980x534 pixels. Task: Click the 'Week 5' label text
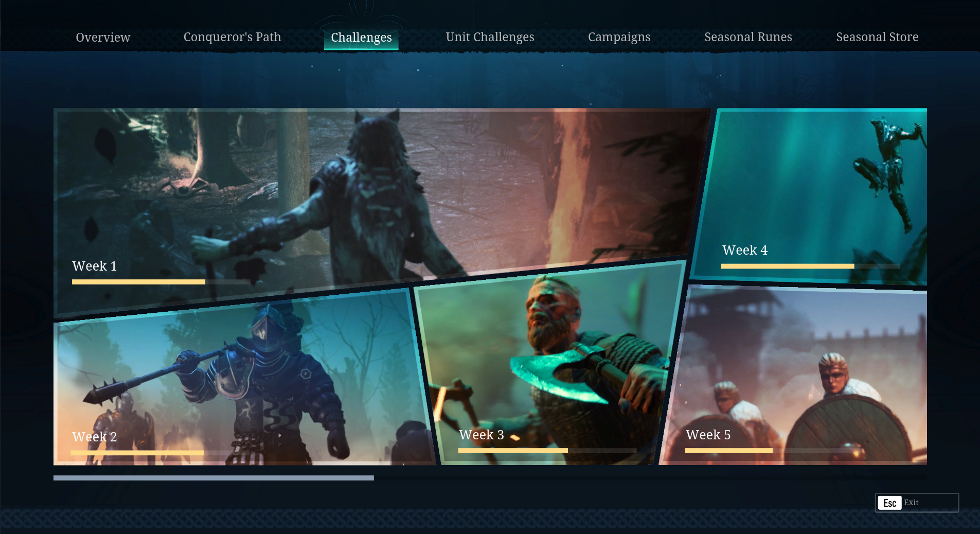[x=708, y=435]
